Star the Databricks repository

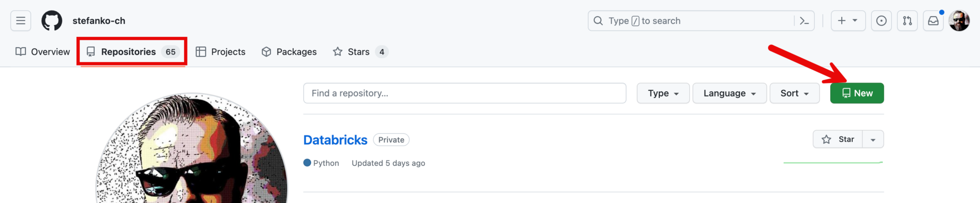(x=837, y=139)
